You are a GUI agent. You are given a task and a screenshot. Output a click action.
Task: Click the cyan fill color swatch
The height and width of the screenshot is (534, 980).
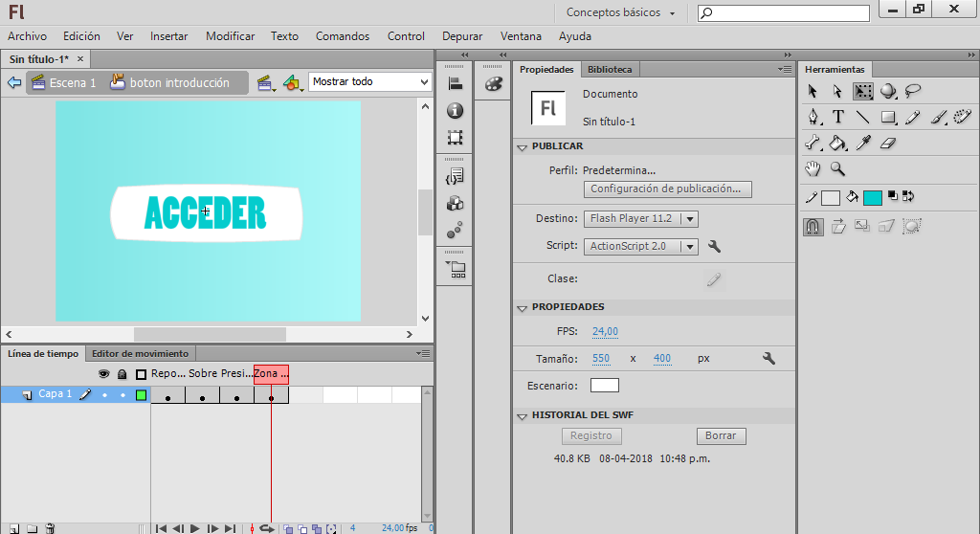(872, 198)
